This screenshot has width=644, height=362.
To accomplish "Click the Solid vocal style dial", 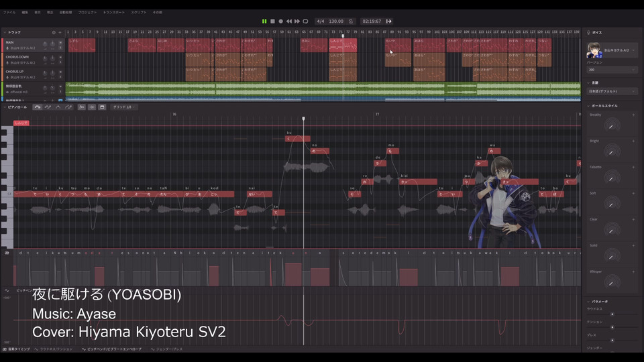I will [612, 256].
